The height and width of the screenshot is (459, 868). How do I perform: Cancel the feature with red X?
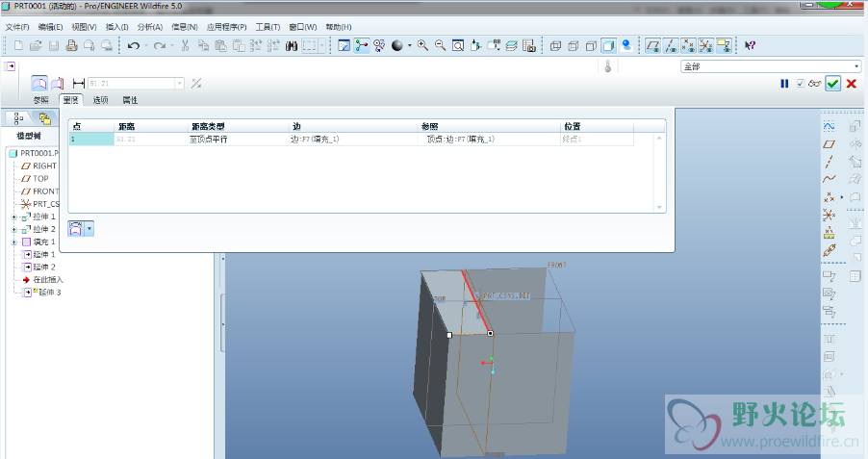852,84
